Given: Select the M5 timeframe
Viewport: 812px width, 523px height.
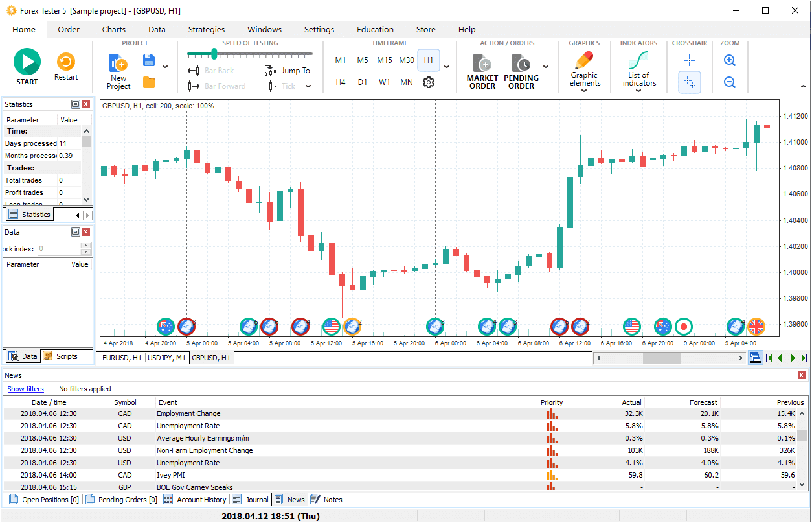Looking at the screenshot, I should tap(363, 60).
